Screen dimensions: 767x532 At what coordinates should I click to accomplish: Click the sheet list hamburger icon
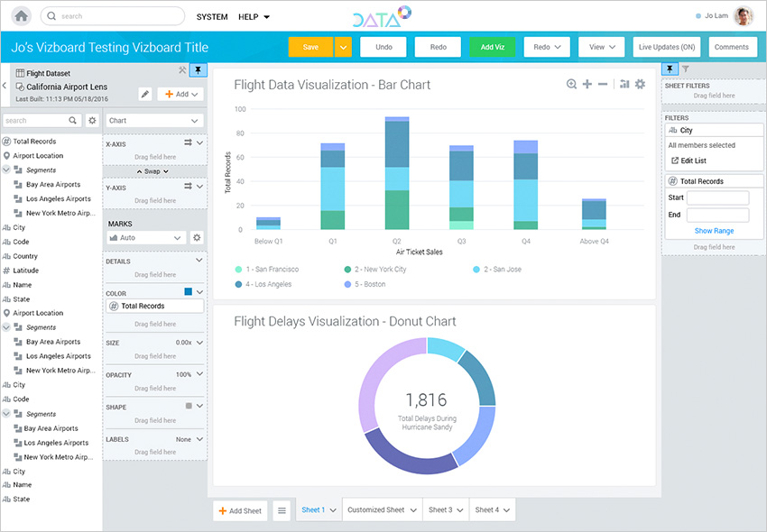point(282,510)
